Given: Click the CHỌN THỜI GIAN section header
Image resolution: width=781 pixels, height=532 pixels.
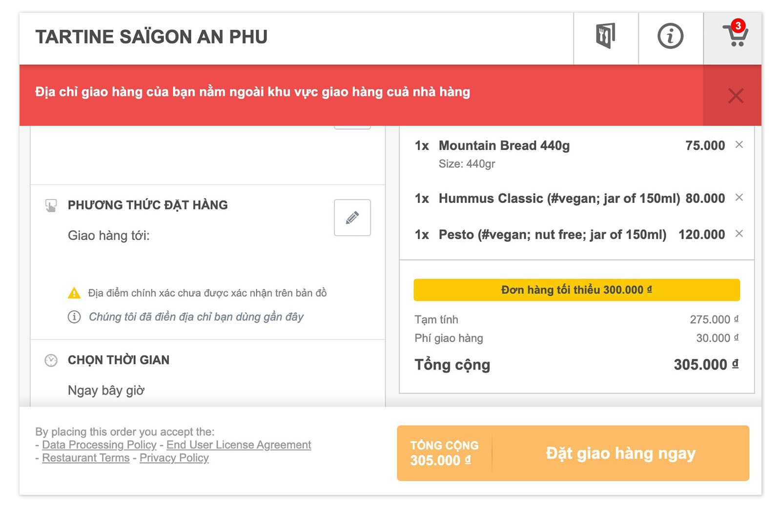Looking at the screenshot, I should 119,360.
